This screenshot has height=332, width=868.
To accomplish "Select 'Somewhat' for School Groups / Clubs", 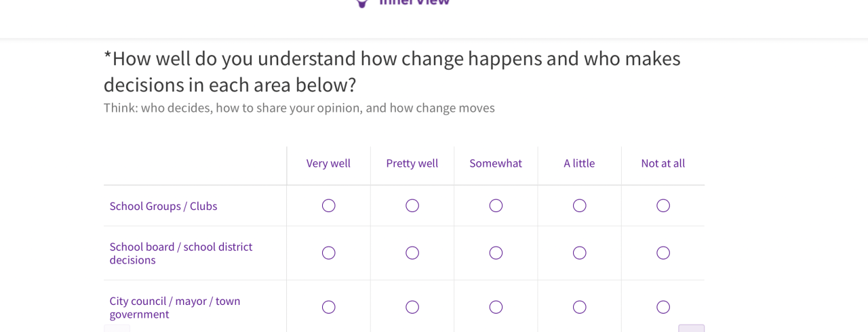I will click(x=496, y=206).
